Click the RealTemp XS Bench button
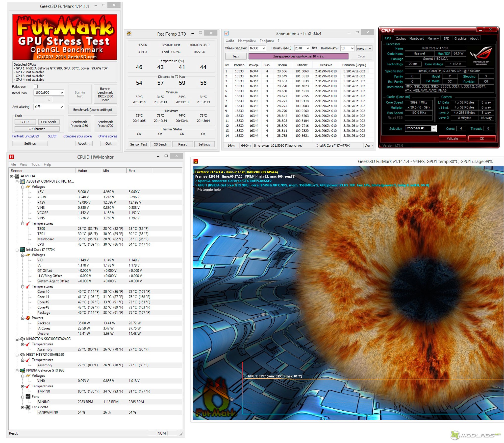504x443 pixels. pos(160,144)
